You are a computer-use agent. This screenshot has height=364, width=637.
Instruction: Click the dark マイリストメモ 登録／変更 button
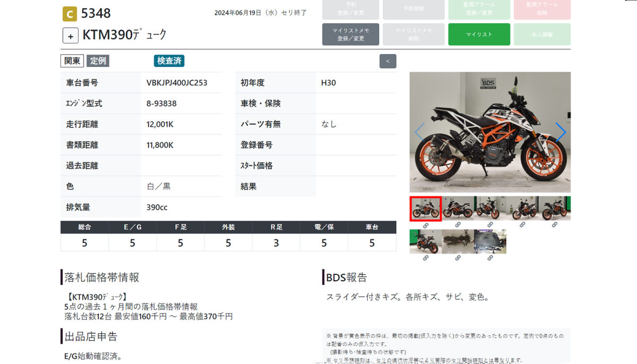point(351,34)
